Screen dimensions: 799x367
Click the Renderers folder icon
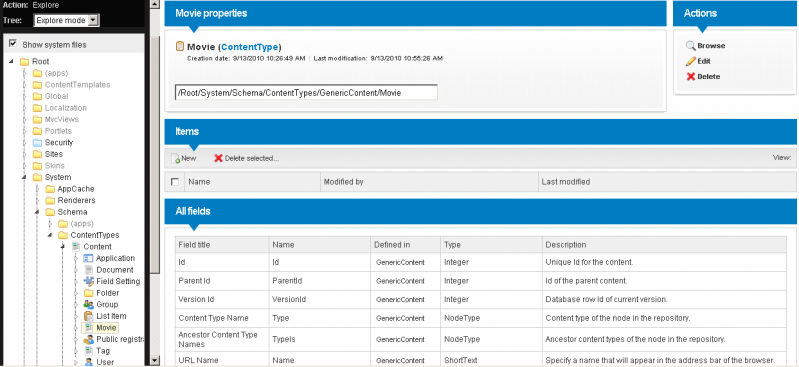pos(50,200)
